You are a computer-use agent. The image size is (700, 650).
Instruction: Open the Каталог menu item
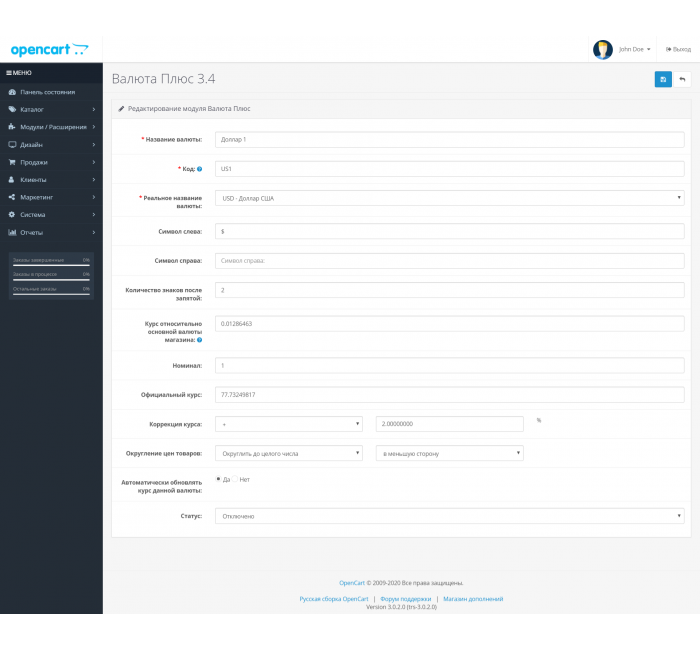(x=51, y=109)
